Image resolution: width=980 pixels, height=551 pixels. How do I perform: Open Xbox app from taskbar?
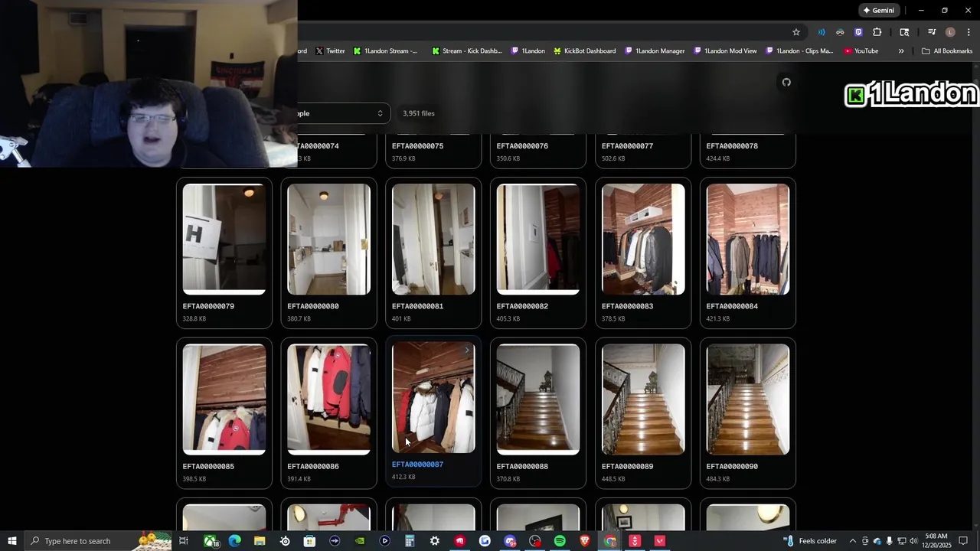[x=210, y=541]
